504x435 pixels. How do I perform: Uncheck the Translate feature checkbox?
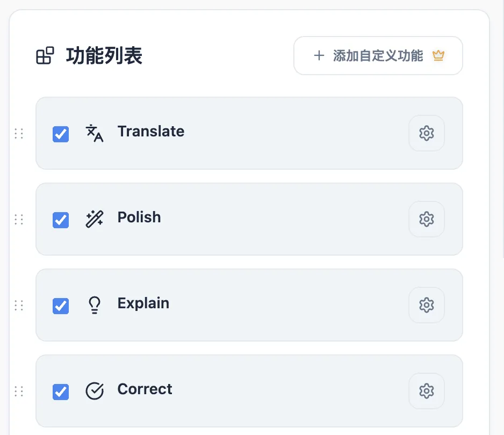(x=60, y=134)
